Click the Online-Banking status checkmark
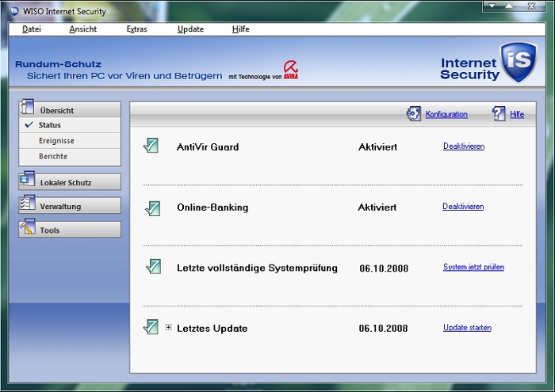Image resolution: width=555 pixels, height=392 pixels. point(152,207)
